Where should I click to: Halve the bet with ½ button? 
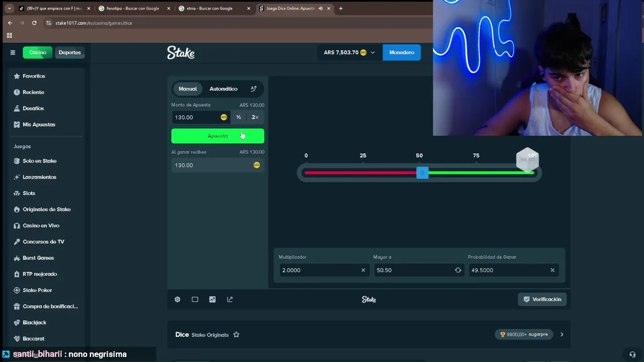[238, 117]
